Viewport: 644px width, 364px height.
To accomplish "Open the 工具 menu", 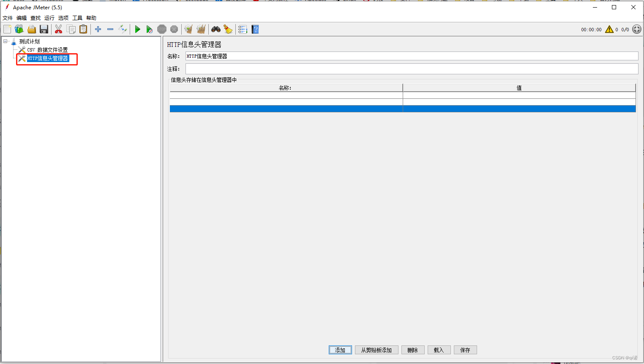I will 77,18.
